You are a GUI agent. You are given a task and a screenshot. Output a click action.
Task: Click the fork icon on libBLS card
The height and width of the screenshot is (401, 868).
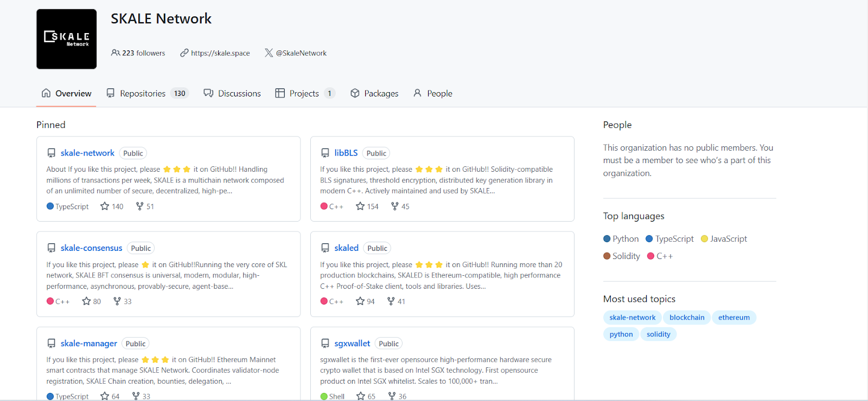[x=395, y=206]
